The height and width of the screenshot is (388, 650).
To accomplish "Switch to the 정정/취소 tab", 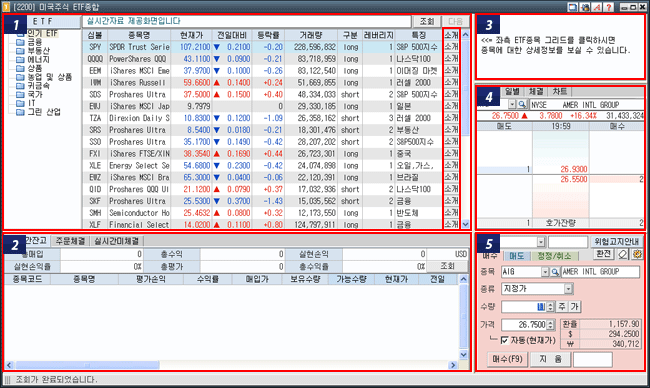I will pyautogui.click(x=554, y=256).
